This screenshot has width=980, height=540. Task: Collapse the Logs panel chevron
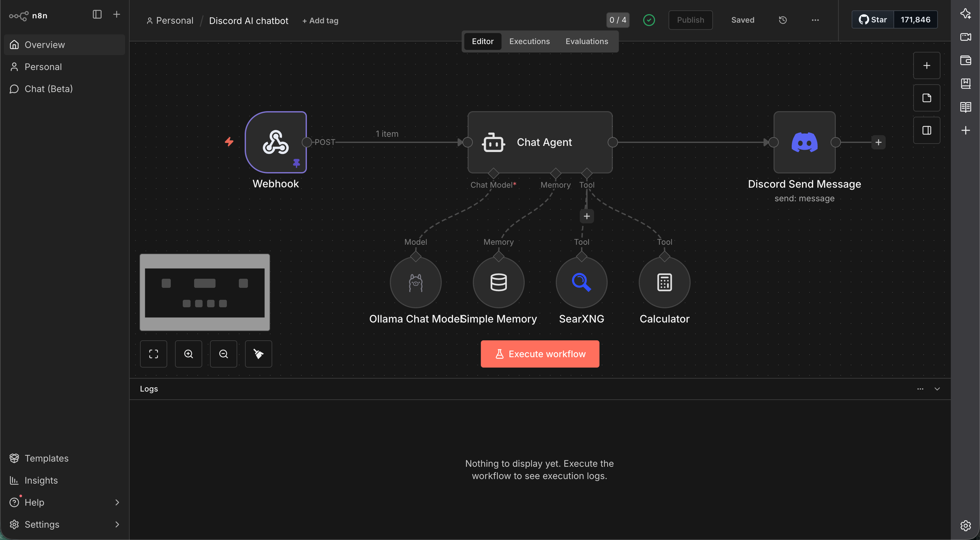pyautogui.click(x=937, y=389)
